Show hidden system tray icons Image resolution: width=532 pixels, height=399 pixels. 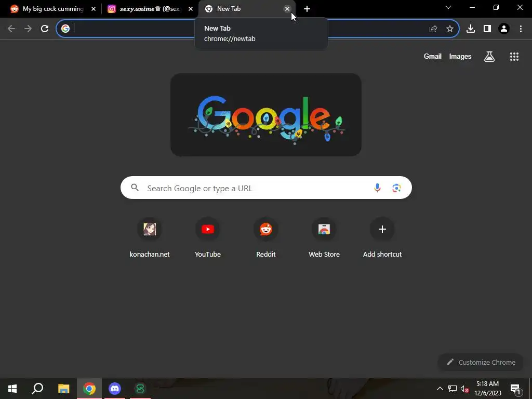tap(440, 389)
